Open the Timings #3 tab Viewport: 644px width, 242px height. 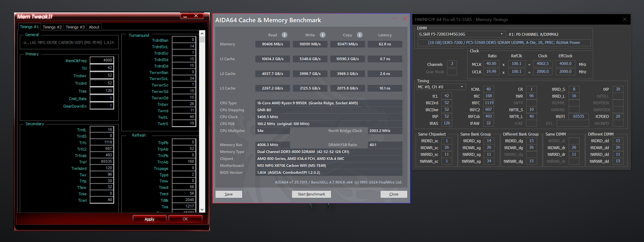coord(75,27)
